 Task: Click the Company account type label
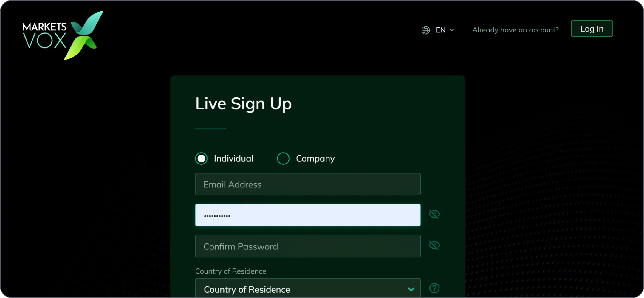tap(315, 159)
